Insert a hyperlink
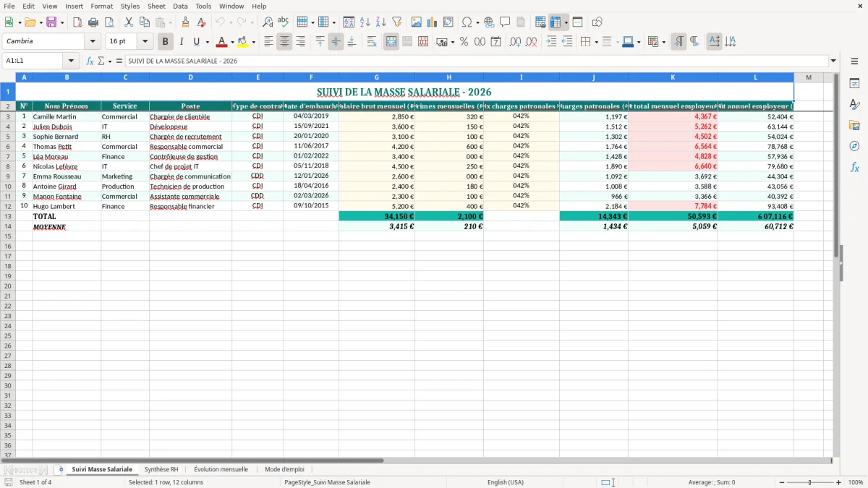 click(x=489, y=22)
